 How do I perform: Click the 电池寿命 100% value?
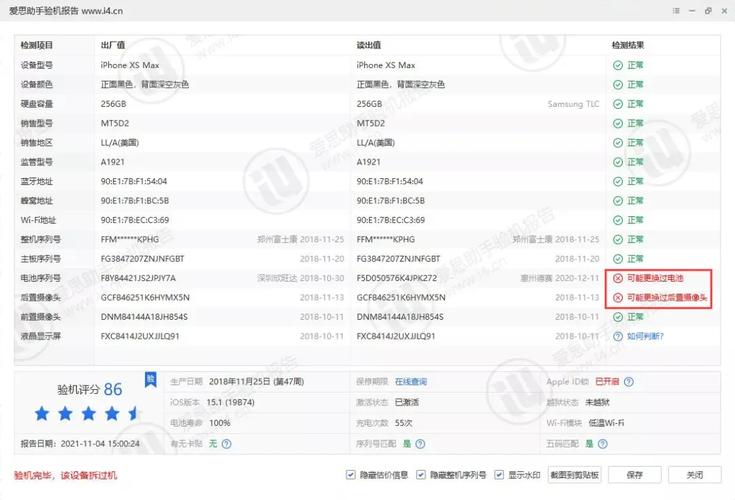pos(219,423)
